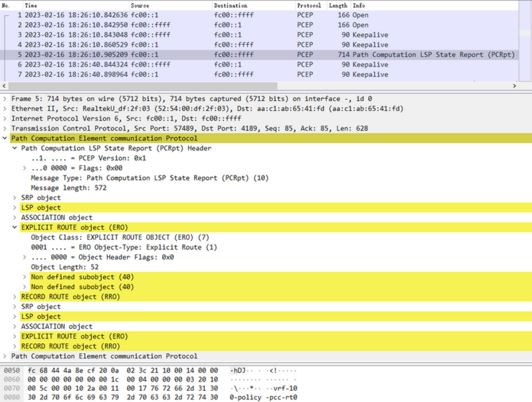Click the Length column header
The image size is (532, 402).
tap(338, 5)
